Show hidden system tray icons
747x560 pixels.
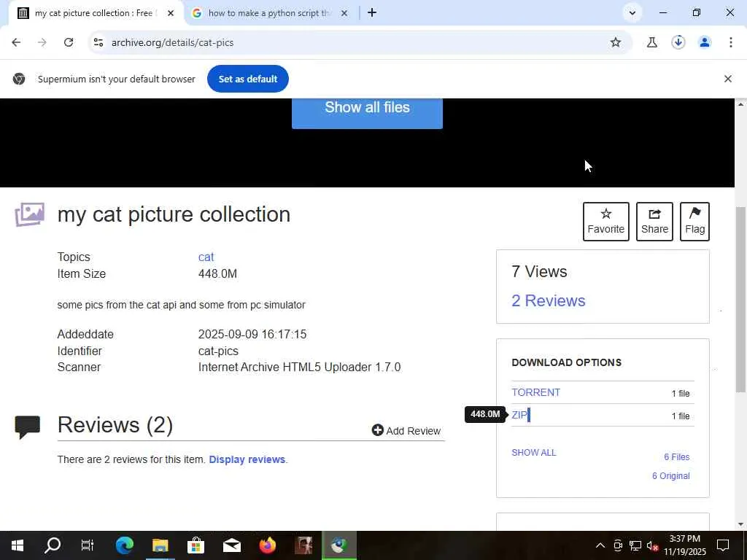[x=600, y=545]
